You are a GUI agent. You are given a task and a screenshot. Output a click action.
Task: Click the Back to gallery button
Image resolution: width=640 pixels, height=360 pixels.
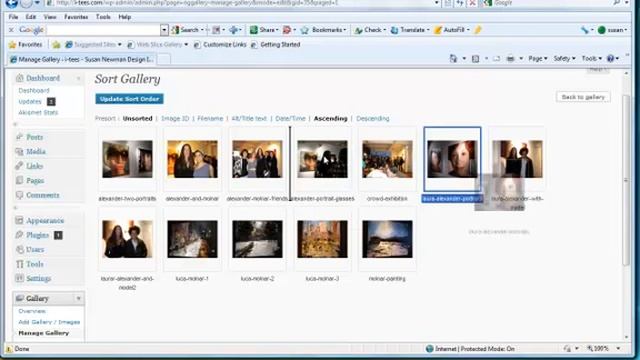click(583, 97)
